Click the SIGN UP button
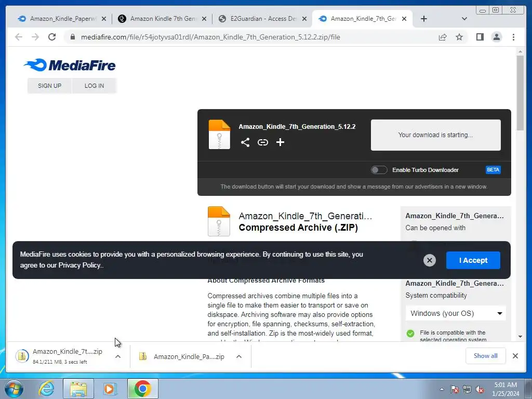 (49, 86)
